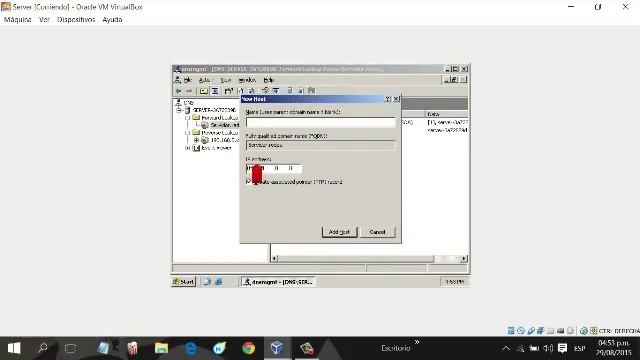Click the Add Host button
640x360 pixels.
339,232
